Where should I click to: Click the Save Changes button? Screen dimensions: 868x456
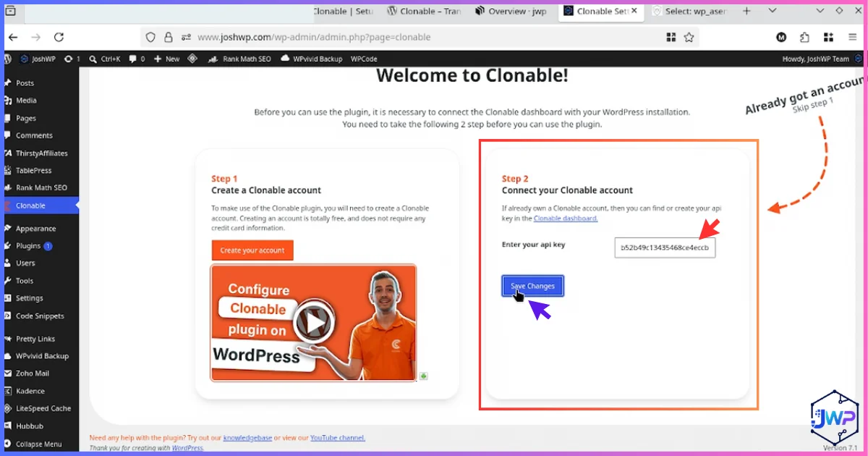click(x=532, y=286)
